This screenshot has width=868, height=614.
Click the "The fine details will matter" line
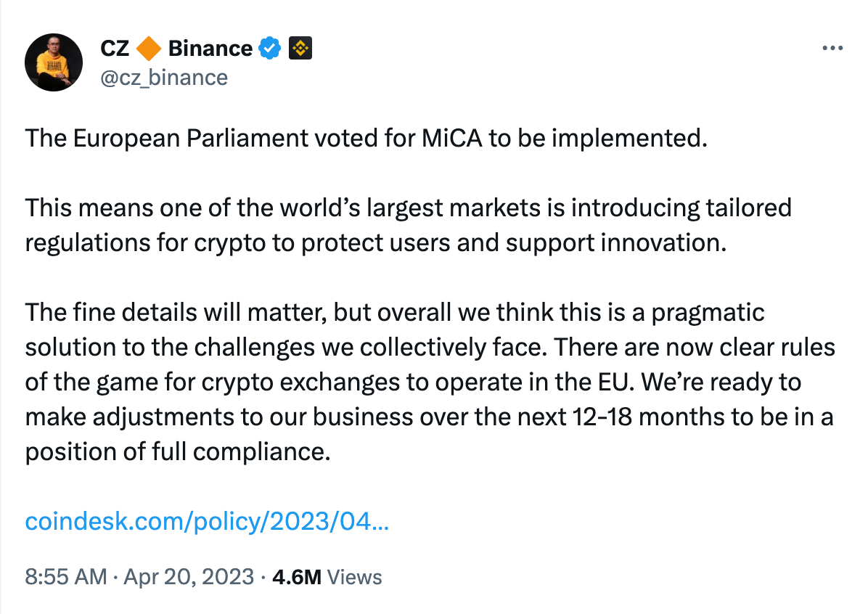(395, 313)
